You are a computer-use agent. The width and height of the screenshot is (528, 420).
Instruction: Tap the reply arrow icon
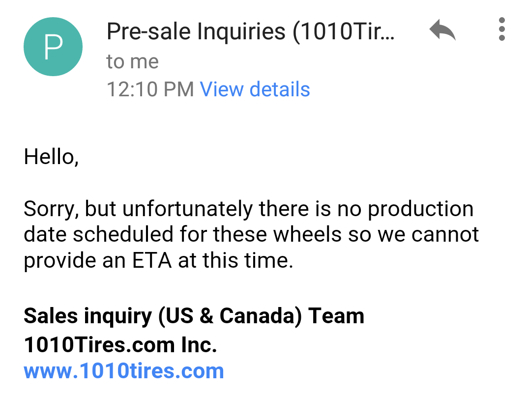coord(442,30)
